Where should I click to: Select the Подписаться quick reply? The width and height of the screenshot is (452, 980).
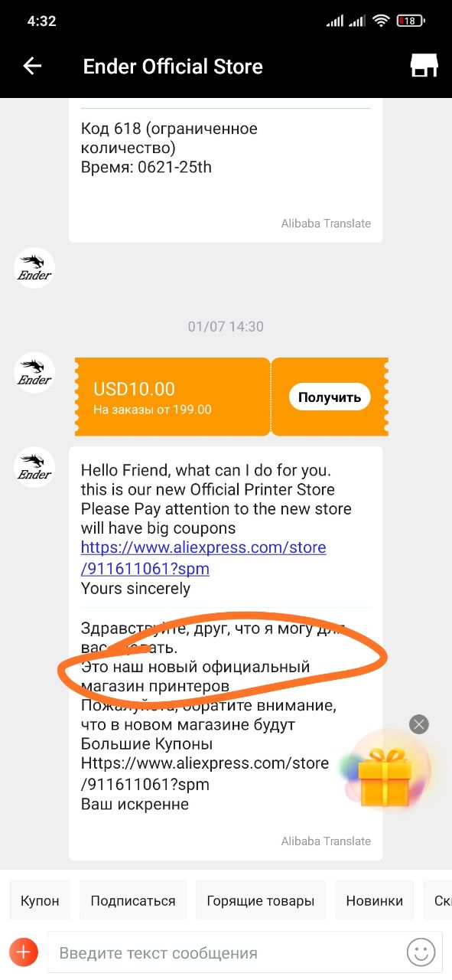point(133,900)
